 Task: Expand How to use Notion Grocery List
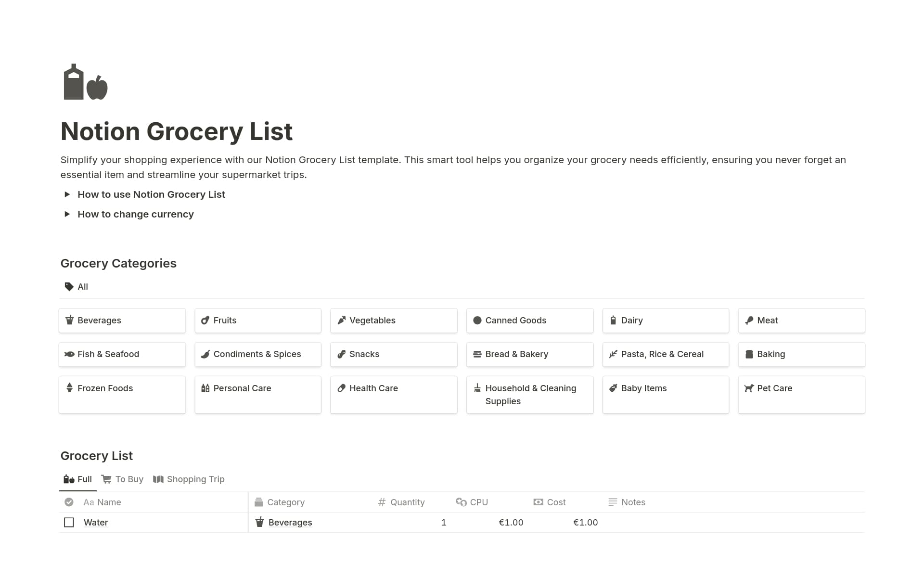point(67,194)
